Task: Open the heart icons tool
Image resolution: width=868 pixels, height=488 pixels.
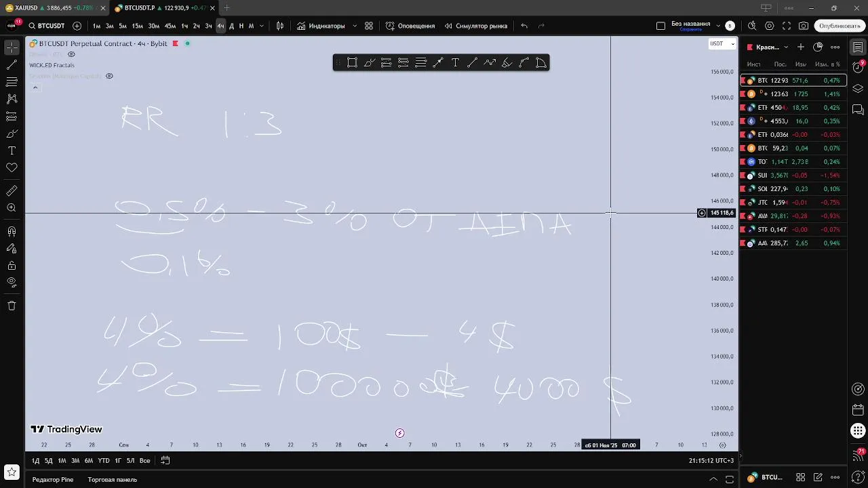Action: coord(12,167)
